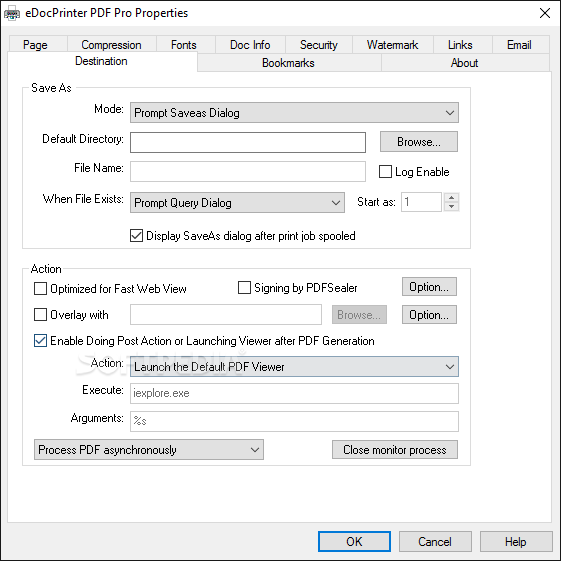561x561 pixels.
Task: Cancel the properties dialog
Action: (435, 541)
